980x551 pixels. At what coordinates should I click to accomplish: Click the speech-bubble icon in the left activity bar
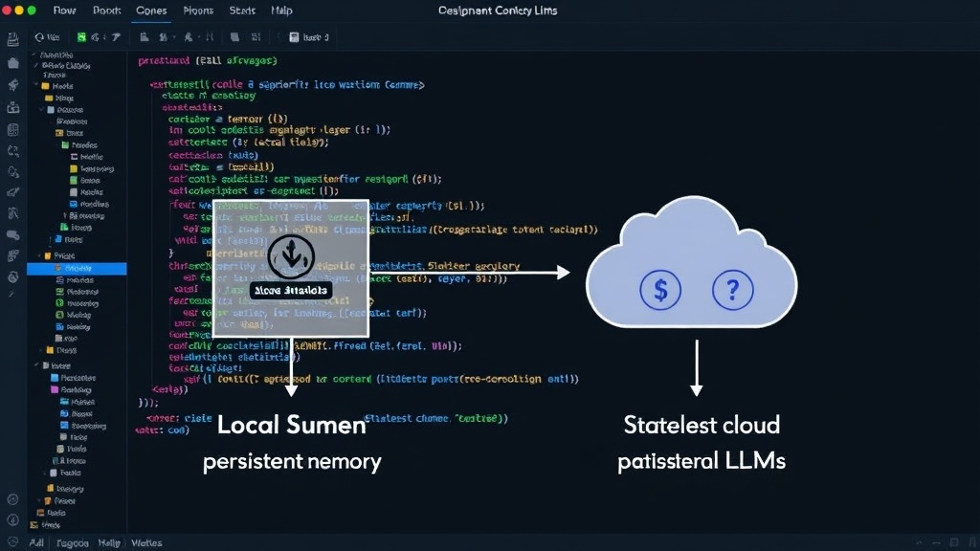(x=12, y=235)
